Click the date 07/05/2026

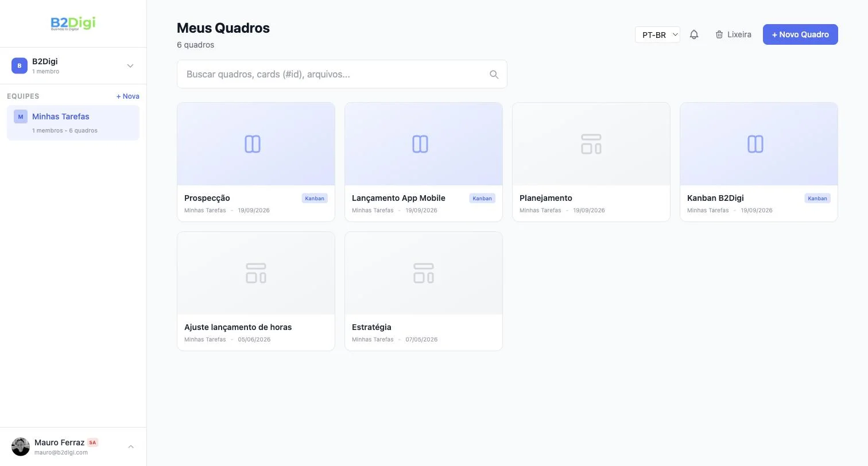[421, 340]
